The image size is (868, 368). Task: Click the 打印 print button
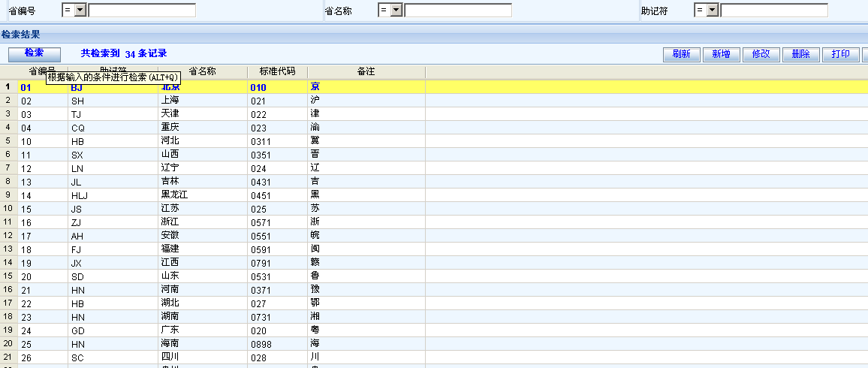tap(840, 54)
